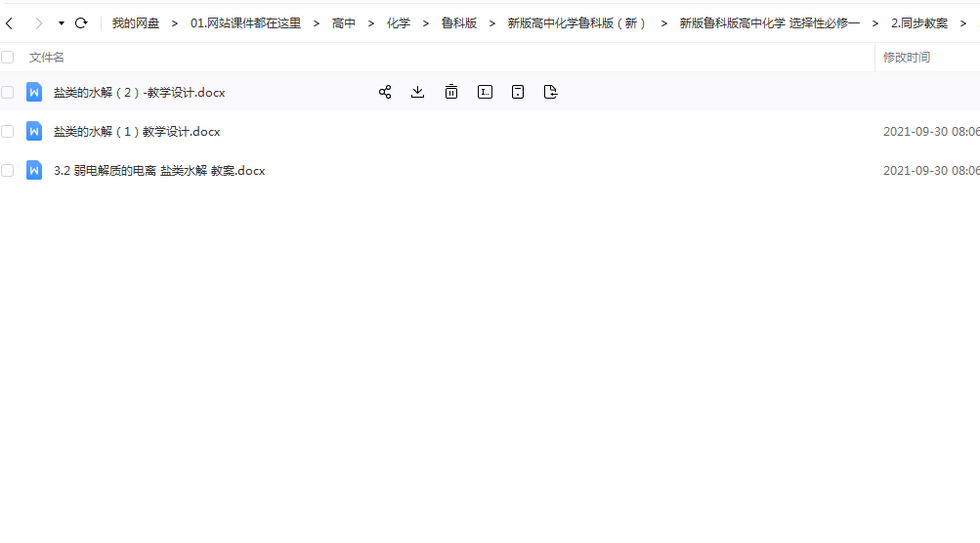980x543 pixels.
Task: Click the Word icon of 盐类的水解（1）教学设计.docx
Action: pos(34,131)
